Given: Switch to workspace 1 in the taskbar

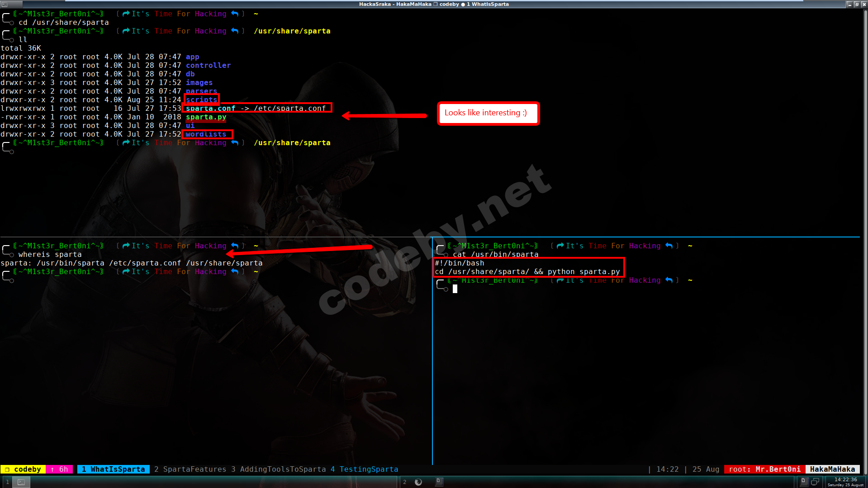Looking at the screenshot, I should (x=7, y=482).
